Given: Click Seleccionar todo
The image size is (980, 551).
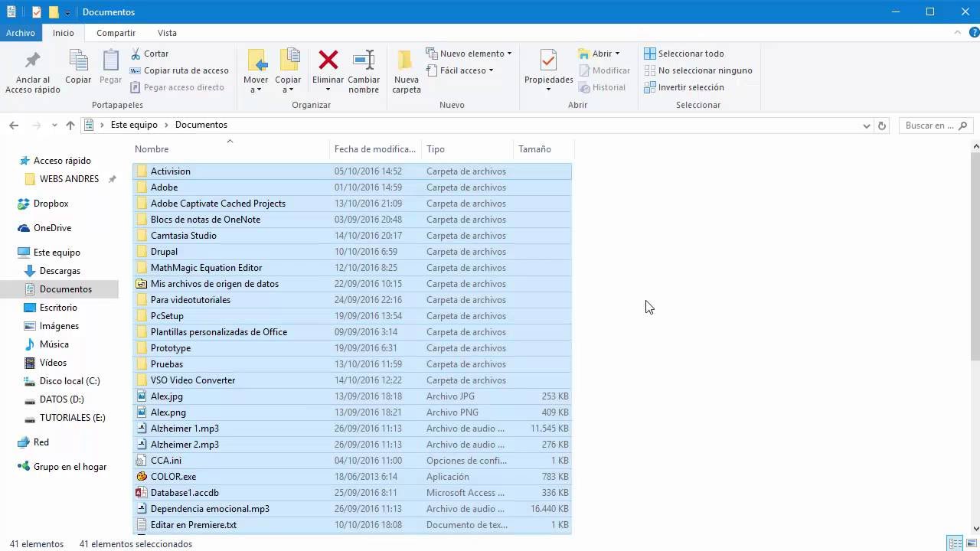Looking at the screenshot, I should [x=684, y=54].
